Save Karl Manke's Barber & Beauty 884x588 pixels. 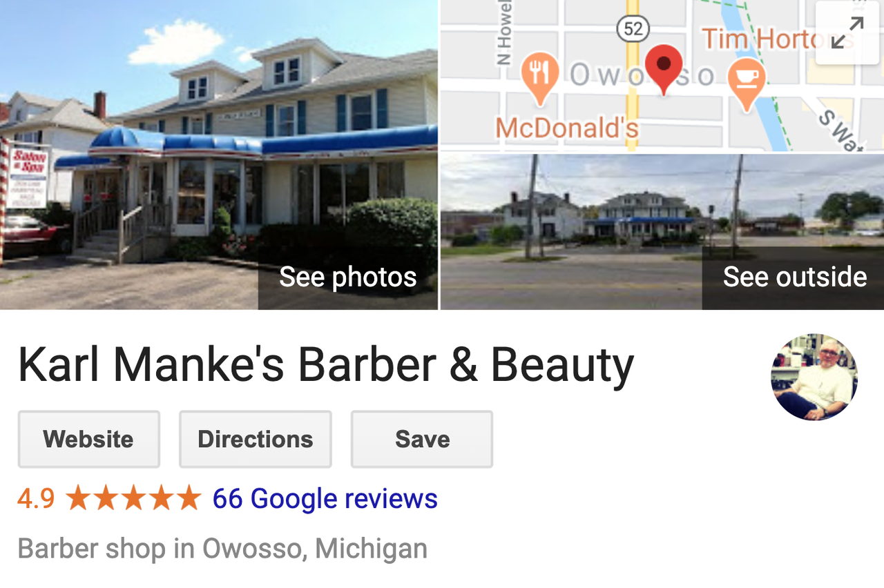pyautogui.click(x=422, y=440)
